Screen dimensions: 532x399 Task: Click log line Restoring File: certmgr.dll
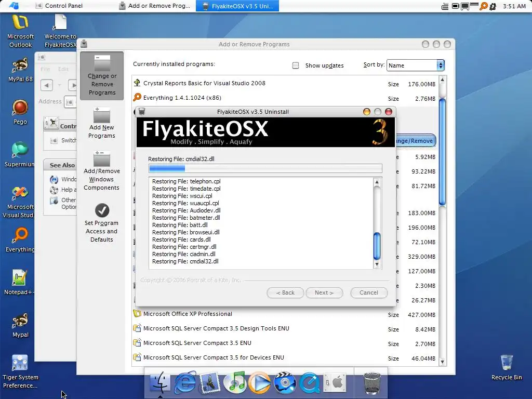tap(184, 247)
